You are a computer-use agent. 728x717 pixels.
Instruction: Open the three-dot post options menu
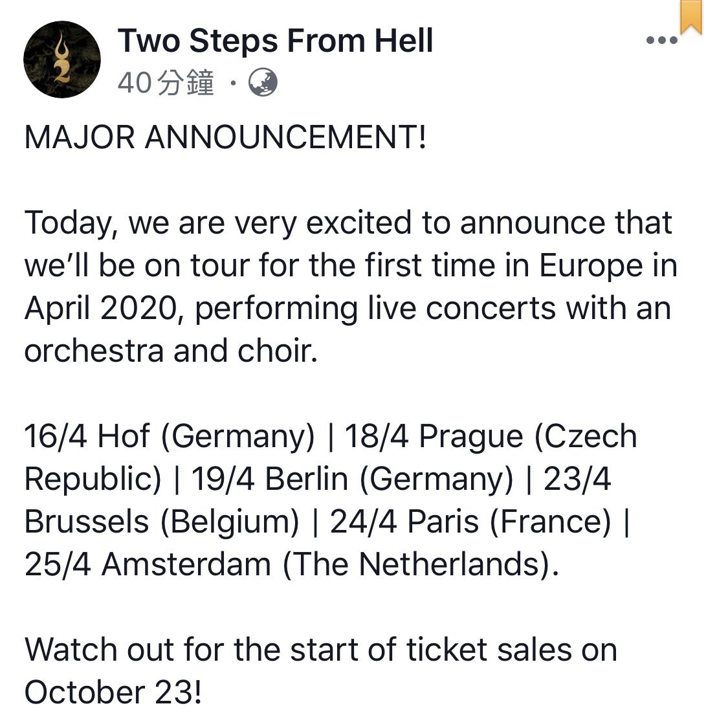[x=661, y=40]
